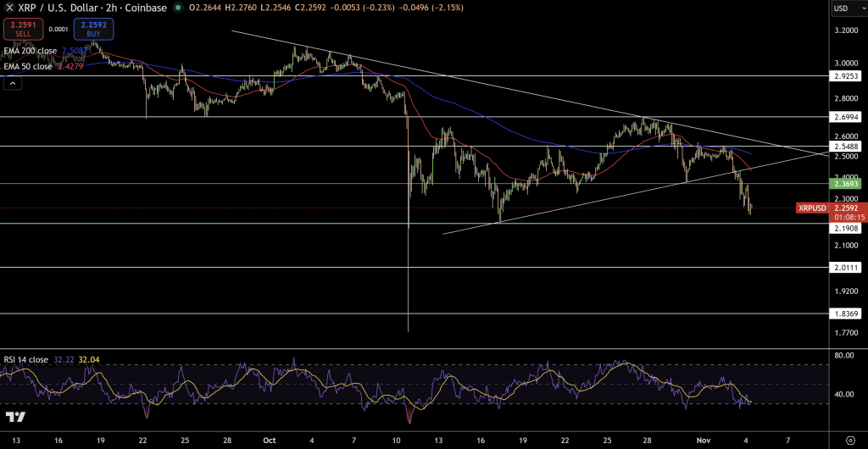Click the 2.1908 horizontal line label
This screenshot has height=449, width=868.
pyautogui.click(x=845, y=227)
